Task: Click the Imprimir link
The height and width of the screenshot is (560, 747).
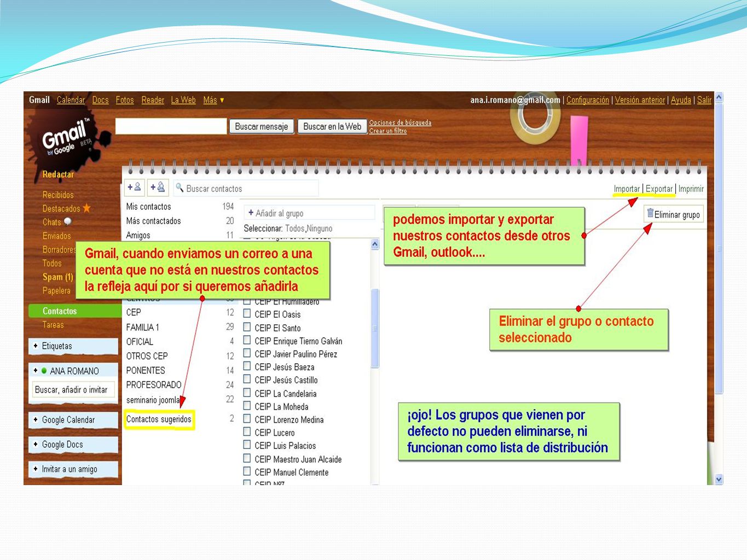Action: click(691, 189)
